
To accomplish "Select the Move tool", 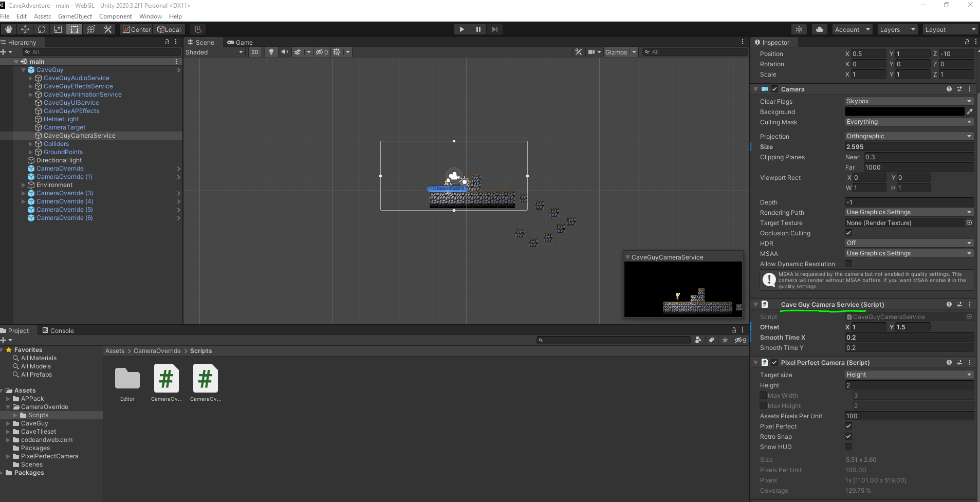I will [x=25, y=29].
